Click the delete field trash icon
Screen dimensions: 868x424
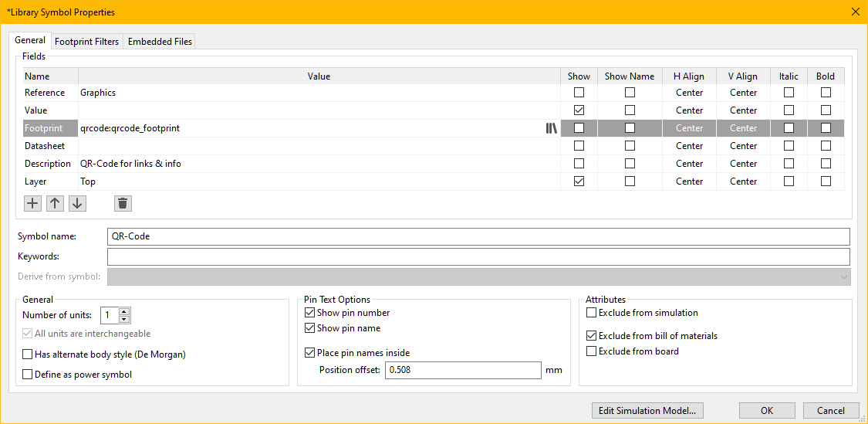tap(123, 203)
